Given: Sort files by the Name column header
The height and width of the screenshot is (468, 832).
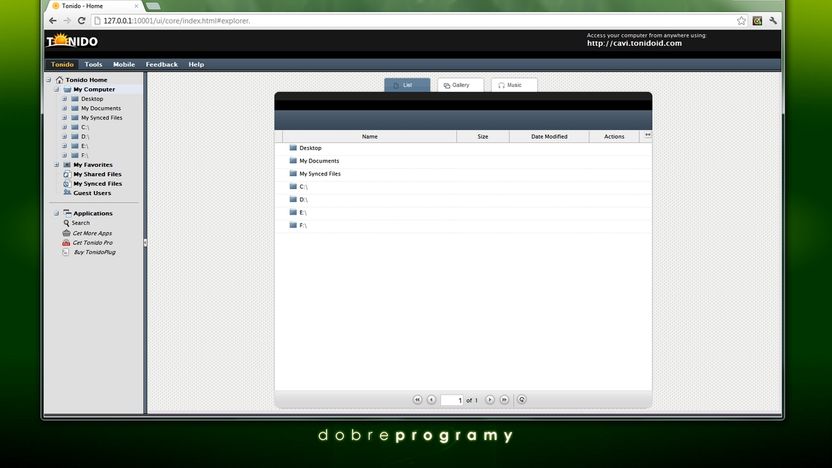Looking at the screenshot, I should tap(369, 136).
